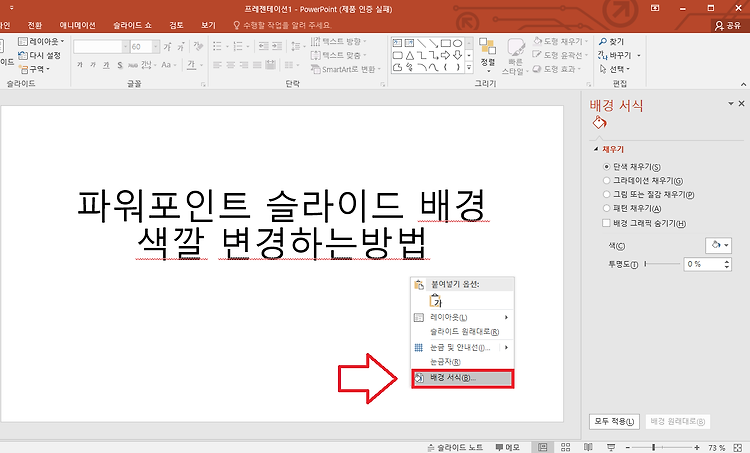
Task: Open the 바꾸기 replace dropdown arrow
Action: (x=639, y=55)
